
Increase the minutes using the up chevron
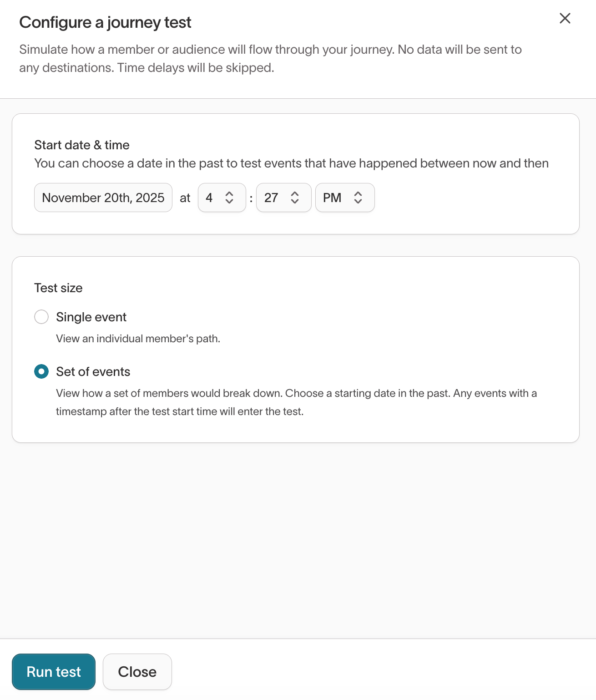click(x=295, y=193)
